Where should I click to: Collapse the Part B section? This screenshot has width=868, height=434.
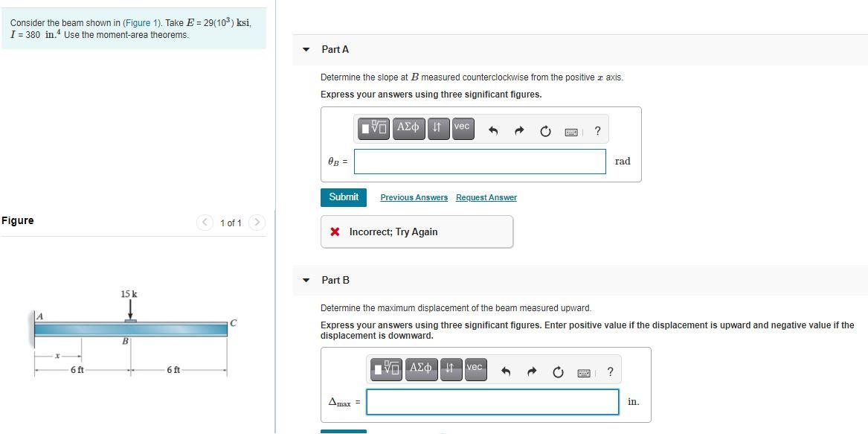tap(306, 280)
